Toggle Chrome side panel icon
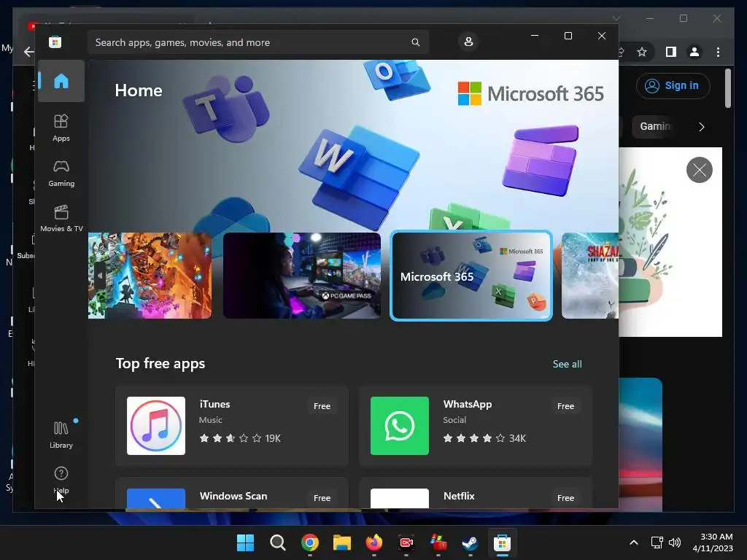Viewport: 747px width, 560px height. click(671, 52)
